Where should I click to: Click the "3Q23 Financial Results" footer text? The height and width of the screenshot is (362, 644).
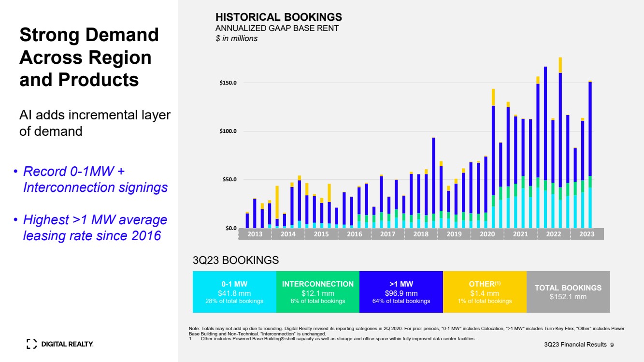pos(575,345)
